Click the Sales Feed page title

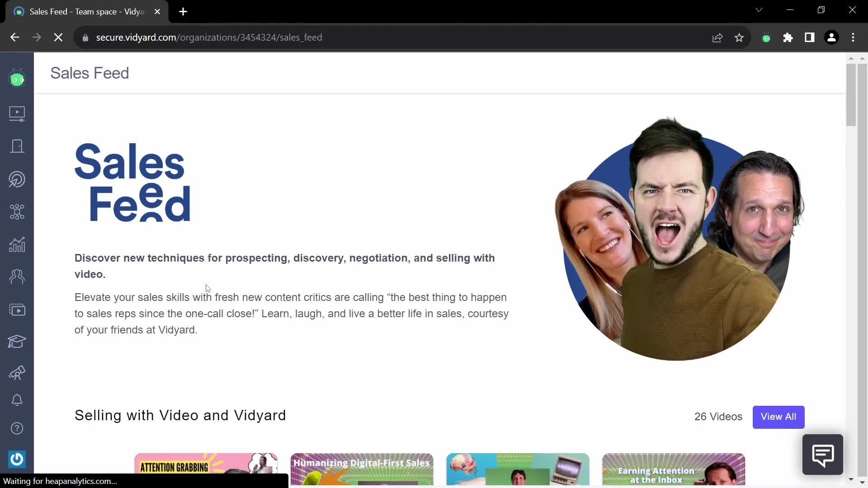click(90, 73)
